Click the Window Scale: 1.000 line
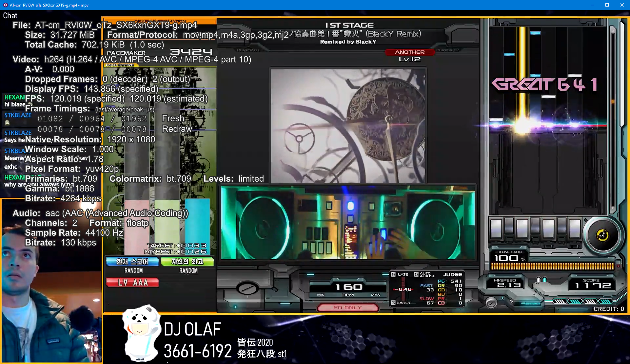 point(69,149)
